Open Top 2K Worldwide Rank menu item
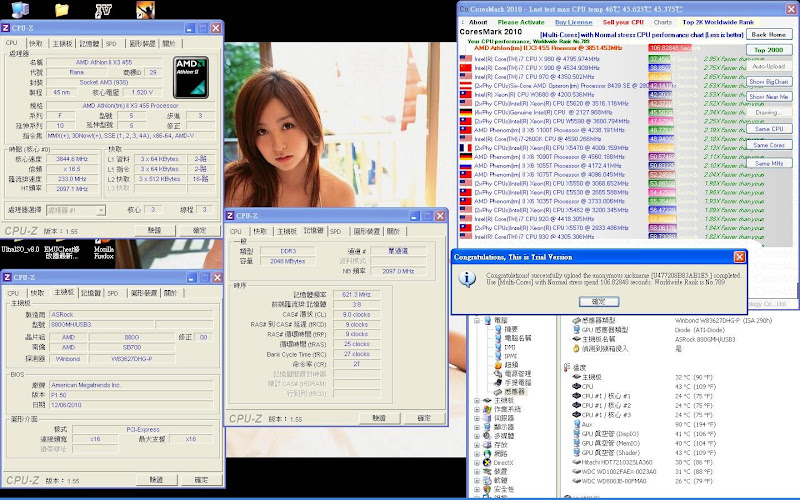Viewport: 800px width, 500px height. tap(718, 22)
